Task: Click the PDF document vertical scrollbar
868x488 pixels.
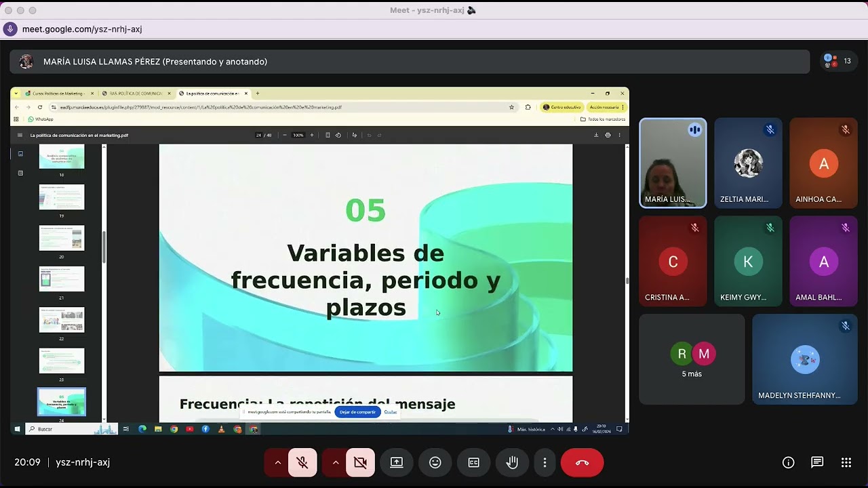Action: point(627,281)
